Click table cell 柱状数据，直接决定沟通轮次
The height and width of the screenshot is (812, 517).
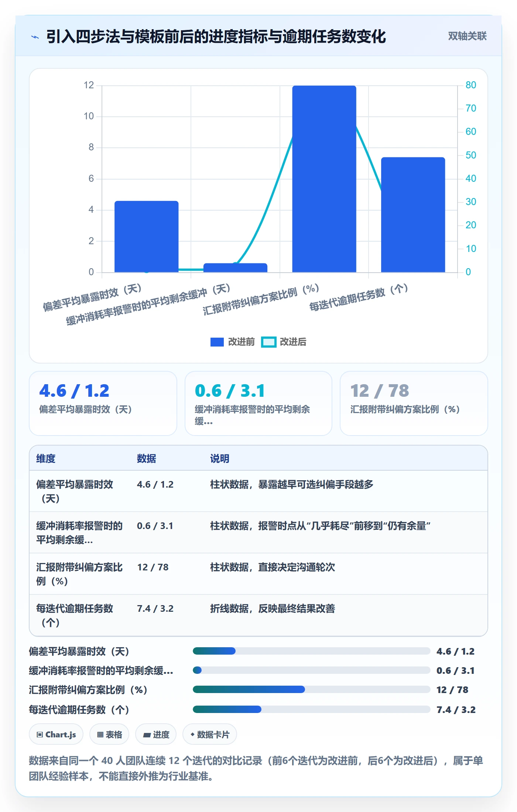pos(273,567)
